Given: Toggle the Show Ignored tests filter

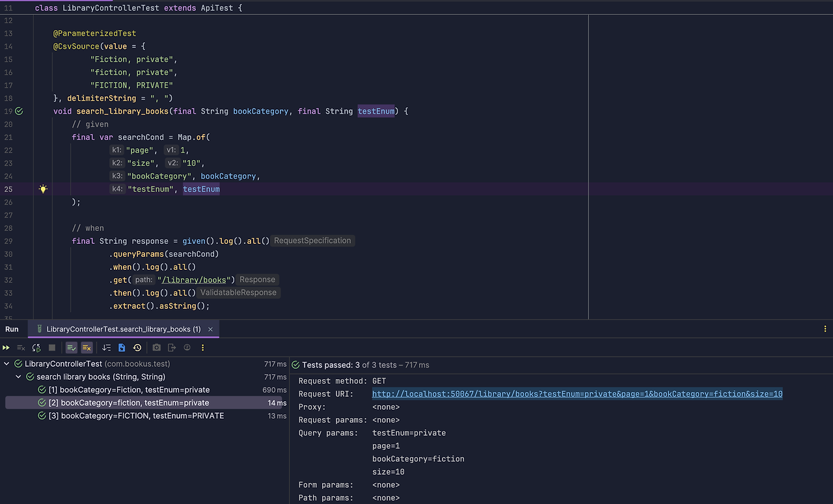Looking at the screenshot, I should 87,347.
